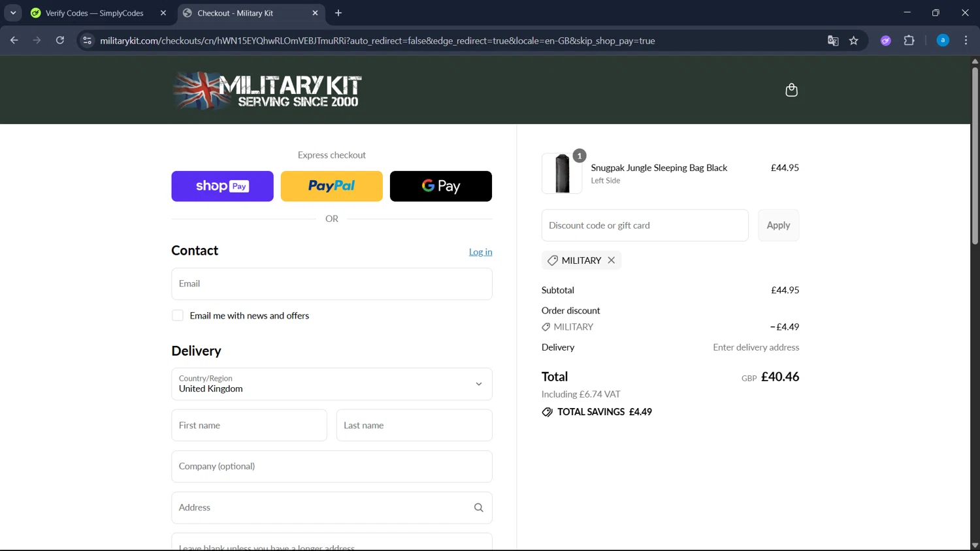Open the shopping bag cart icon
Image resolution: width=980 pixels, height=551 pixels.
click(x=791, y=90)
